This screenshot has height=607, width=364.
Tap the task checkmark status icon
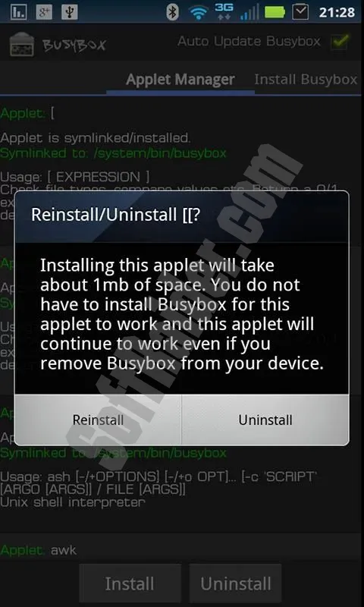pos(300,12)
